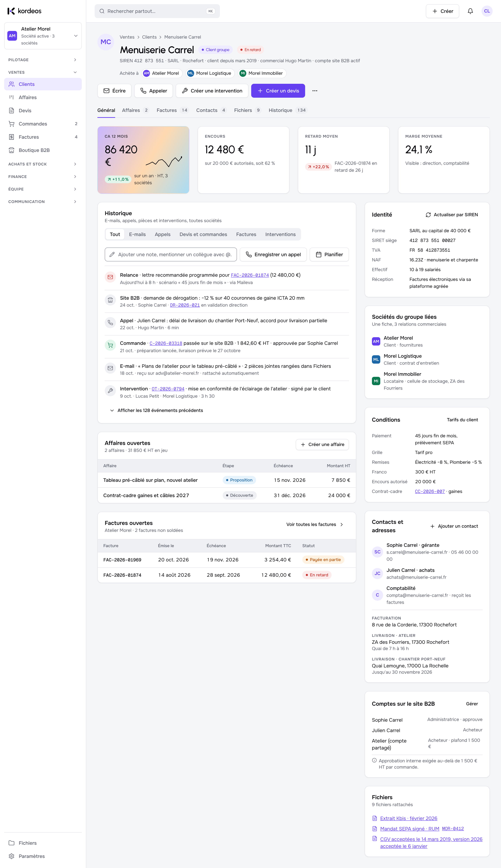501x868 pixels.
Task: Click the Fichiers folder icon in sidebar
Action: [11, 843]
